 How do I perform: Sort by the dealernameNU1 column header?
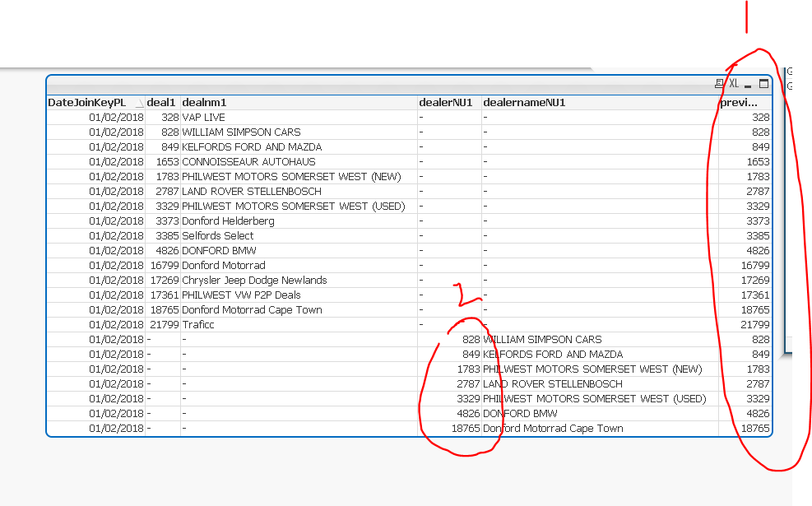pos(524,103)
